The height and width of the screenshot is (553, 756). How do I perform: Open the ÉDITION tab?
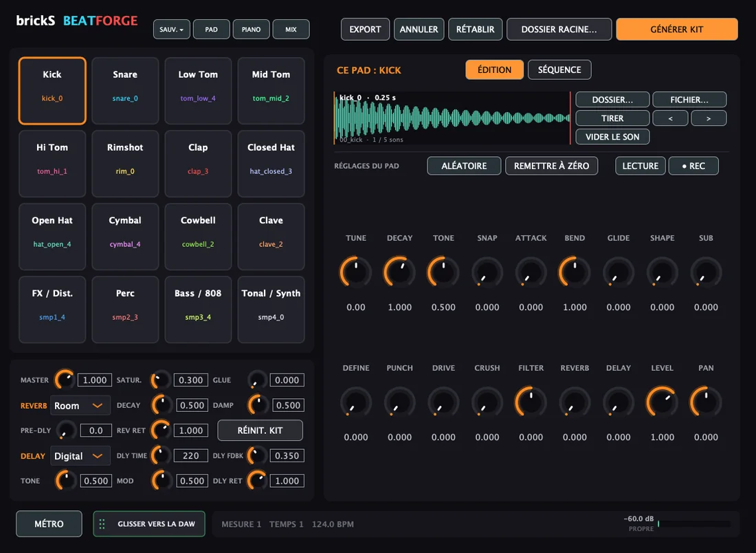(x=494, y=70)
